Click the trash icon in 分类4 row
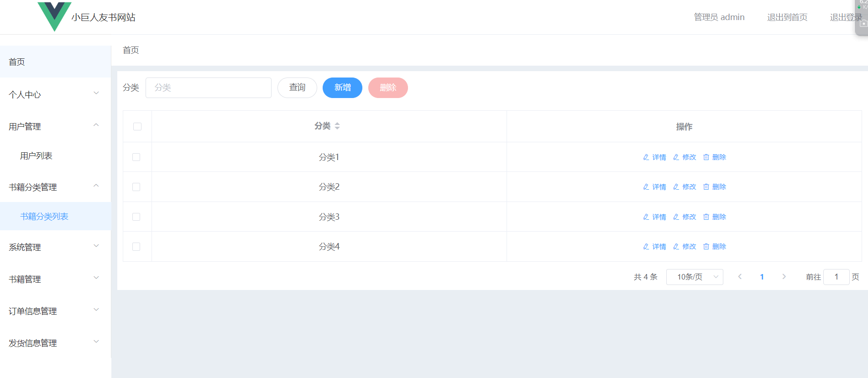The height and width of the screenshot is (378, 868). tap(706, 246)
